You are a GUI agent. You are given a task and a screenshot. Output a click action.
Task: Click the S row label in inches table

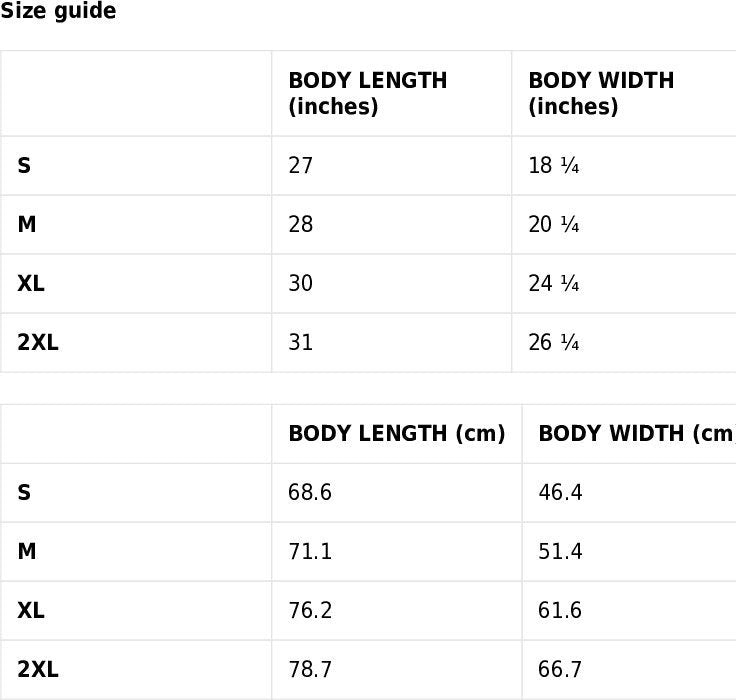click(24, 166)
